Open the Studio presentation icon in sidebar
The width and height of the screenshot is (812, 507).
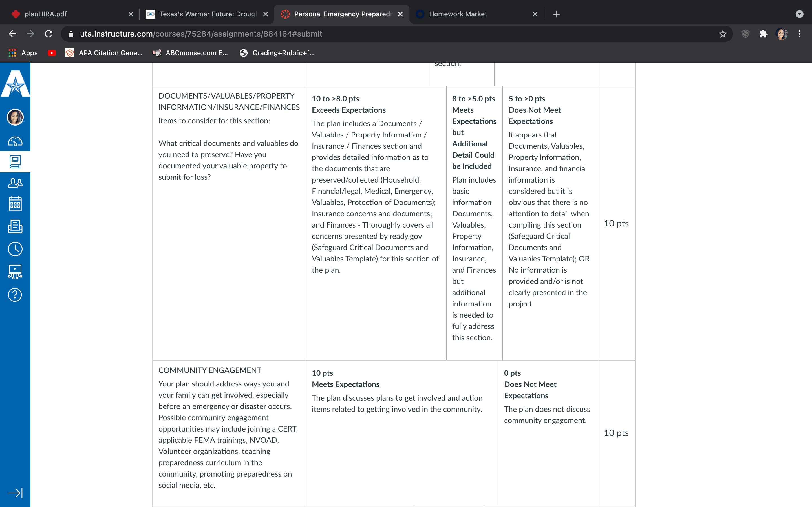[x=15, y=272]
